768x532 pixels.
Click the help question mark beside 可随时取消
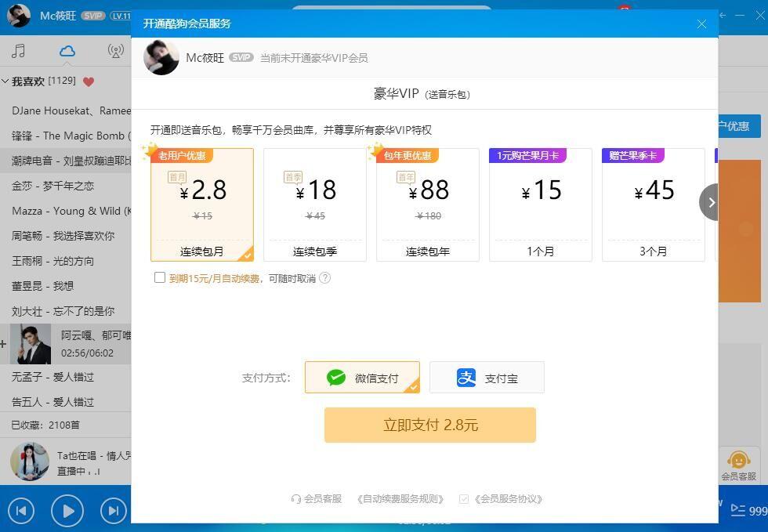[324, 278]
